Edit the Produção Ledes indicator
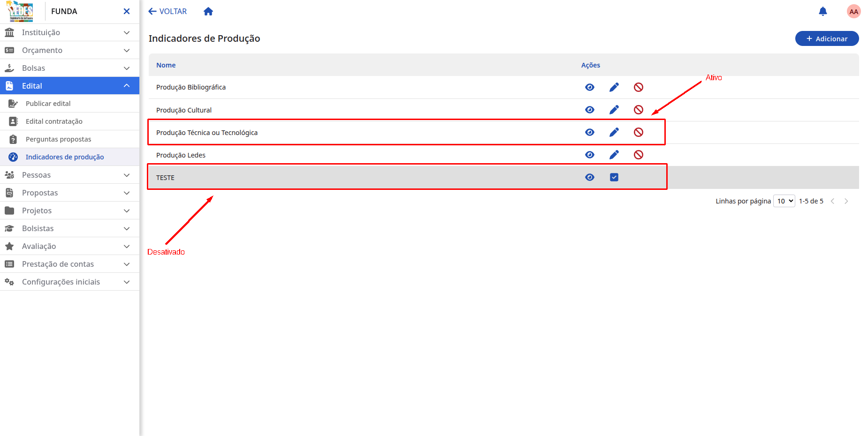The image size is (868, 436). coord(614,155)
